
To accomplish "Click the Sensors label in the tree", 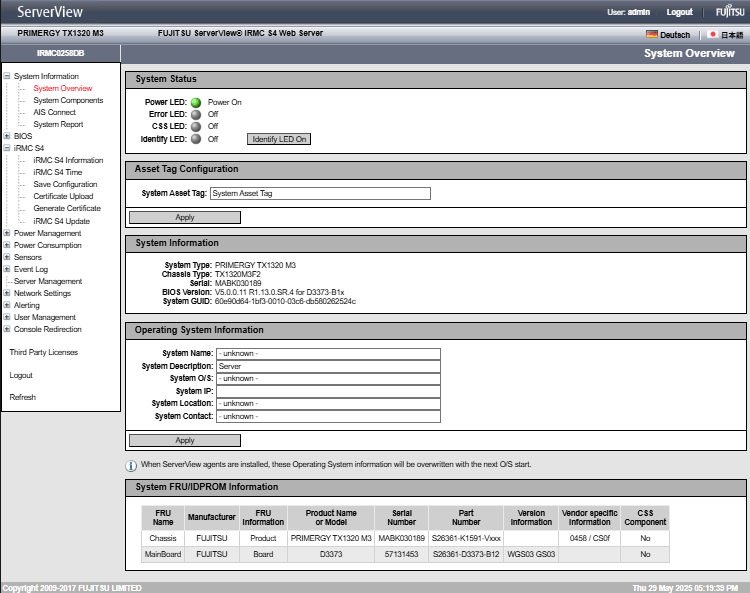I will pyautogui.click(x=28, y=257).
